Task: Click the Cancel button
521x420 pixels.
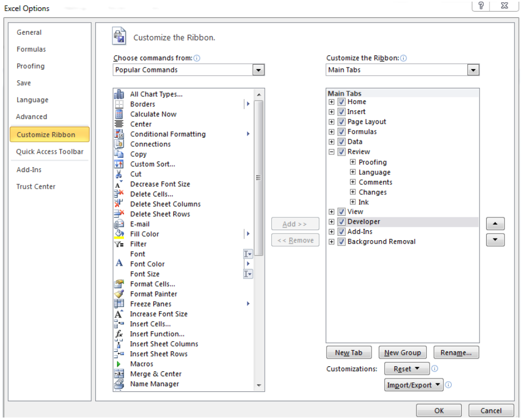Action: tap(491, 411)
